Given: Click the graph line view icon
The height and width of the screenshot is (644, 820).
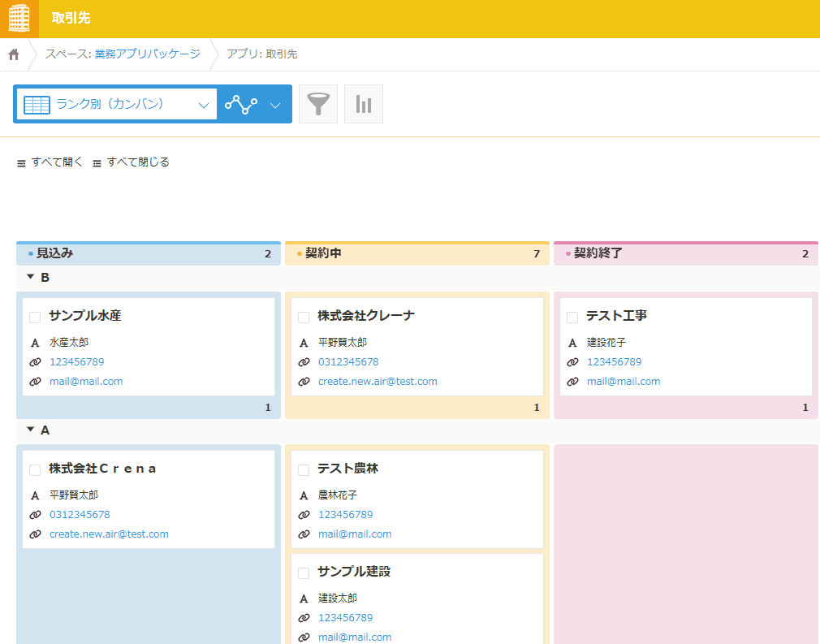Looking at the screenshot, I should pyautogui.click(x=241, y=104).
